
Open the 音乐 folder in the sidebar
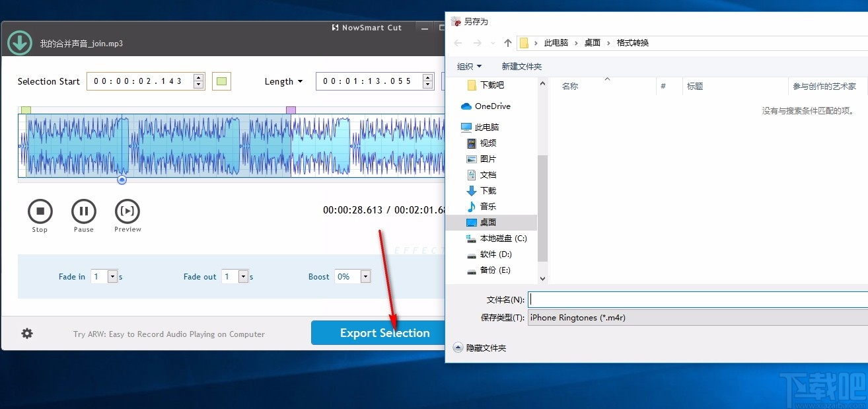coord(488,206)
